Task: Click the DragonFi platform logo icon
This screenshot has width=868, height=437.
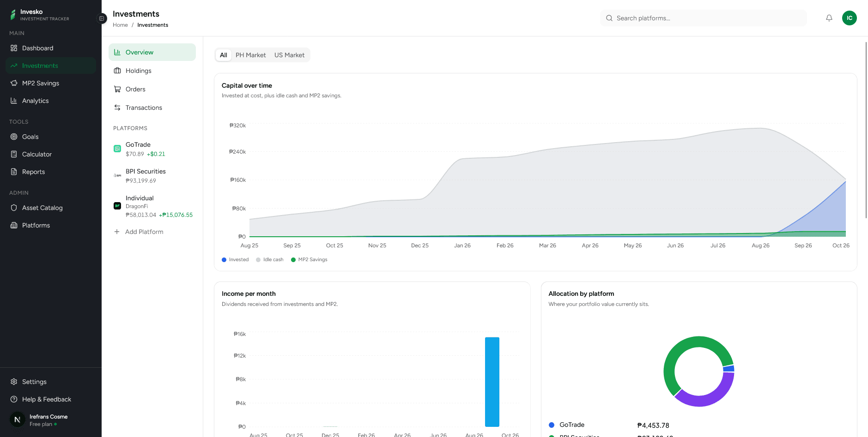Action: [x=117, y=206]
